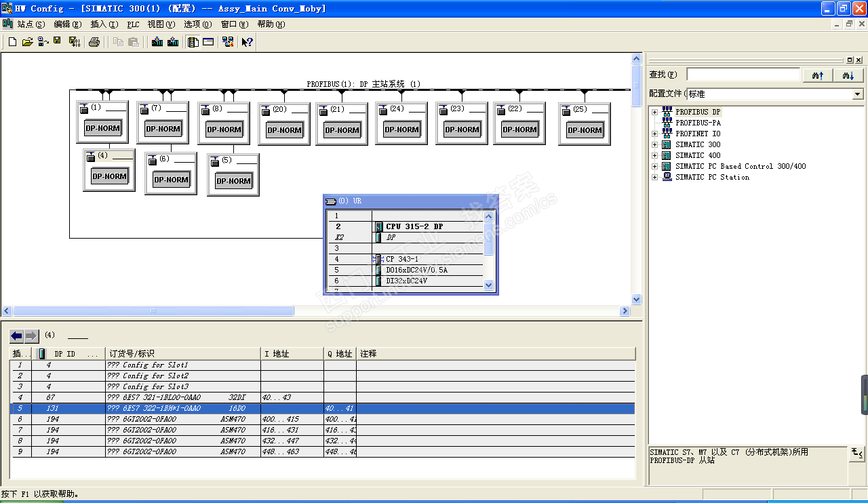
Task: Expand SIMATIC PC Based Control 300/400 node
Action: 654,166
